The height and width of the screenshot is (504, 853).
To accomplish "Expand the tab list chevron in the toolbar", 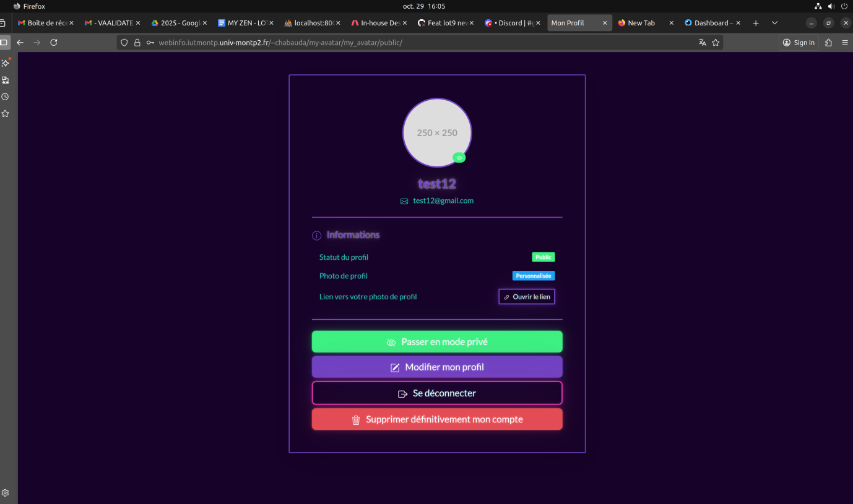I will 774,22.
